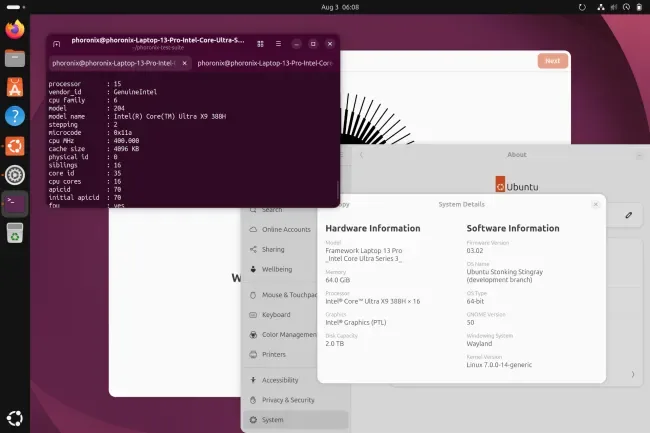650x433 pixels.
Task: Close the first terminal tab
Action: [x=184, y=63]
